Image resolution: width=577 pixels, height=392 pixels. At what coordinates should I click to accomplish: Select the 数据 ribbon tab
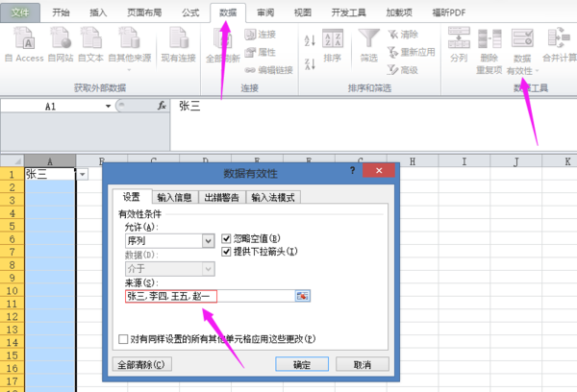pos(228,12)
